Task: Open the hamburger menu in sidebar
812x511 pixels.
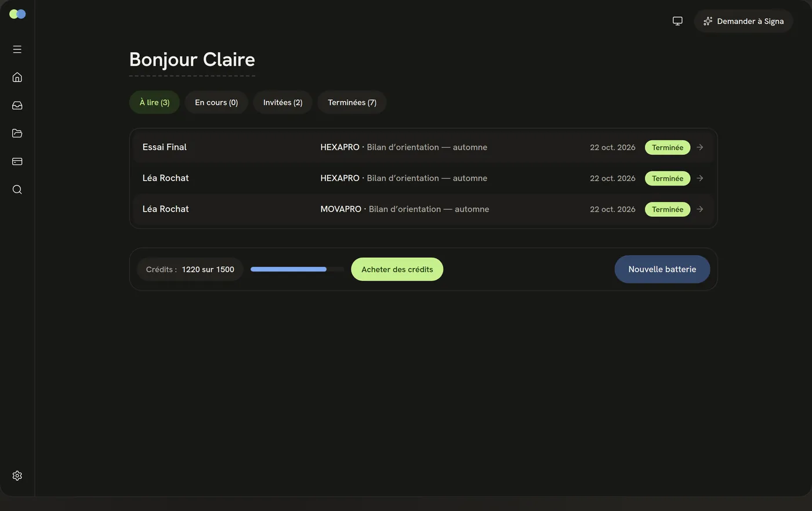Action: pyautogui.click(x=17, y=49)
